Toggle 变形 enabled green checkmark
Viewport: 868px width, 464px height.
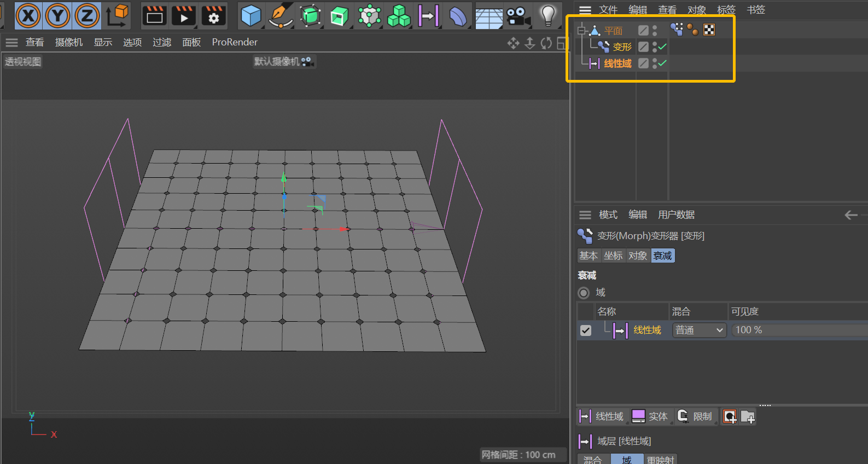662,47
